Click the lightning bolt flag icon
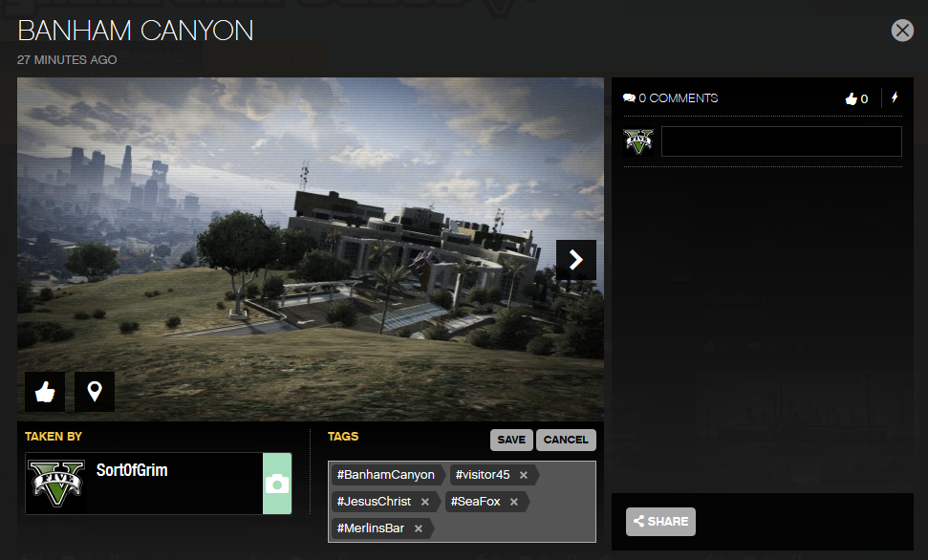The height and width of the screenshot is (560, 928). (895, 97)
